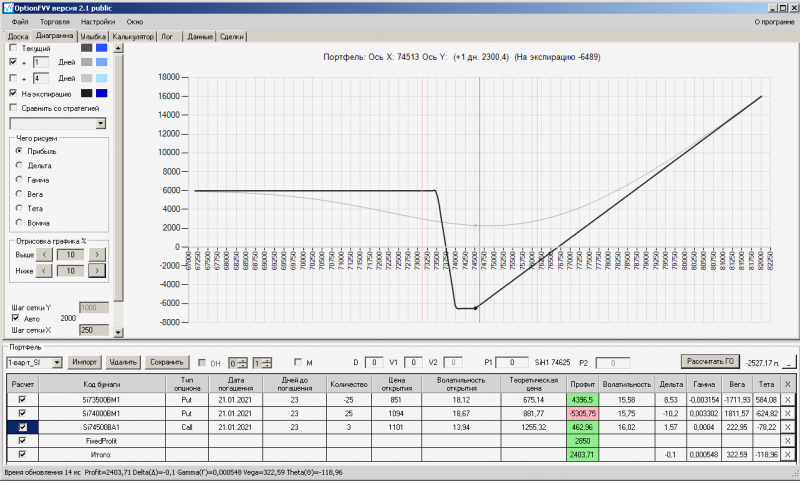Click the X in the FixedProfit row
Screen dimensions: 800x481
[x=787, y=441]
